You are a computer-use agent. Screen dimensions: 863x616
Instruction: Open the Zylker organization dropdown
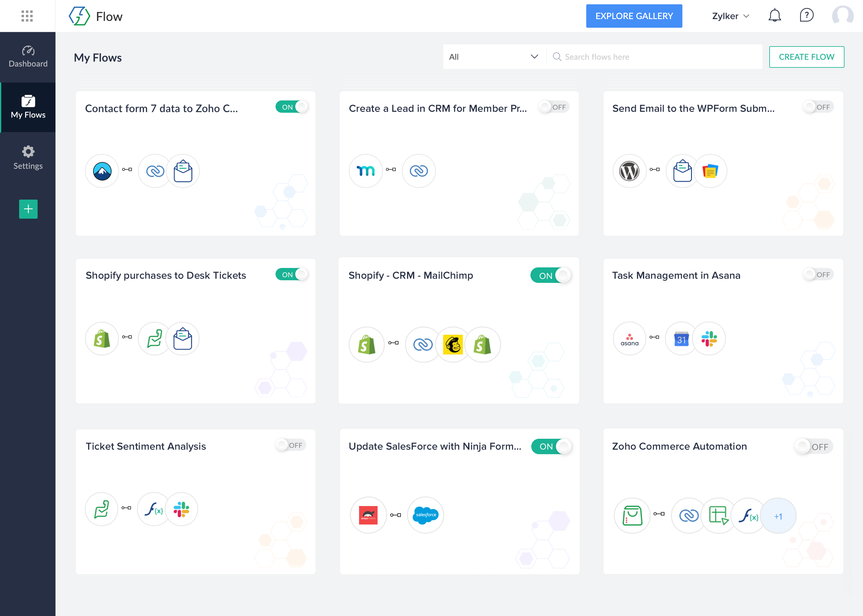point(730,16)
